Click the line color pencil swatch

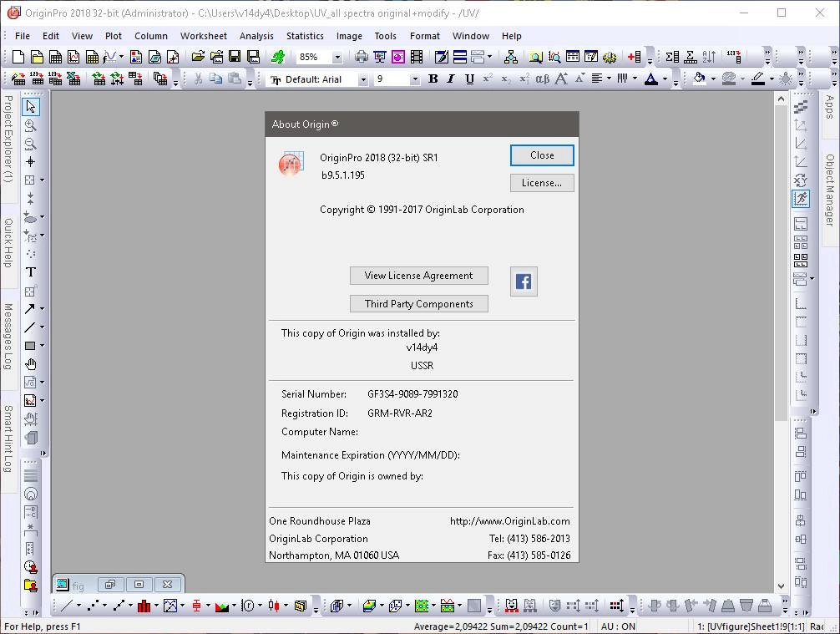[x=758, y=79]
